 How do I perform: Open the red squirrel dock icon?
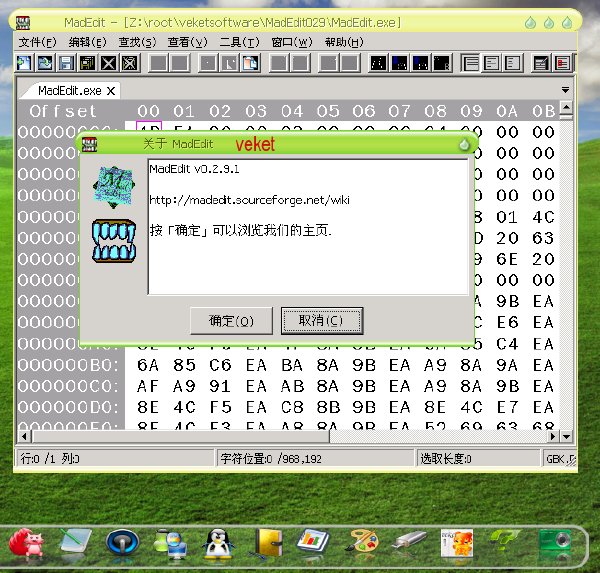(27, 543)
